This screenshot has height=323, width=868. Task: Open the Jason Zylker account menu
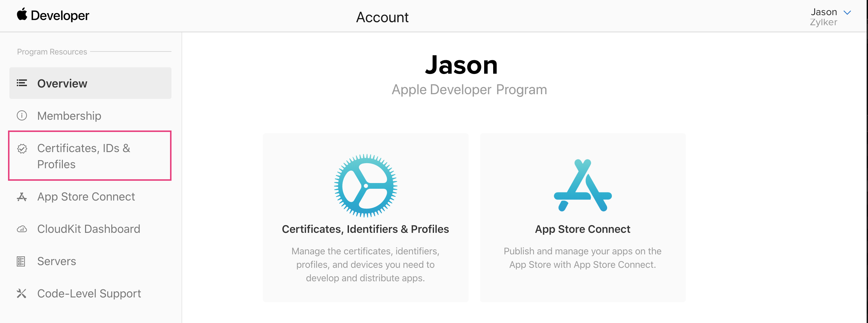pos(824,17)
